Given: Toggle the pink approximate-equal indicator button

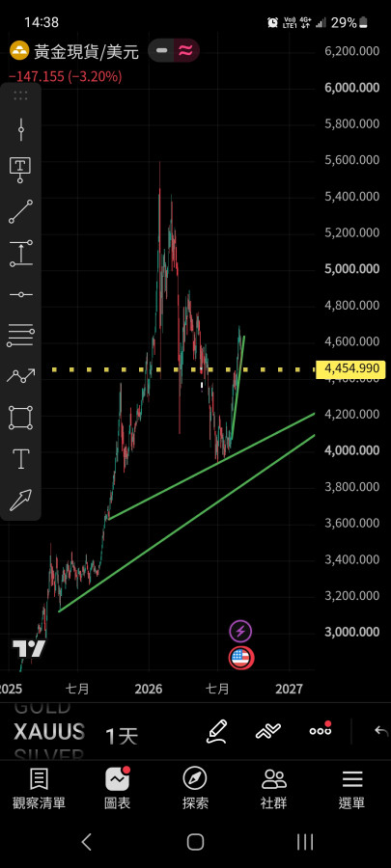Looking at the screenshot, I should point(186,50).
